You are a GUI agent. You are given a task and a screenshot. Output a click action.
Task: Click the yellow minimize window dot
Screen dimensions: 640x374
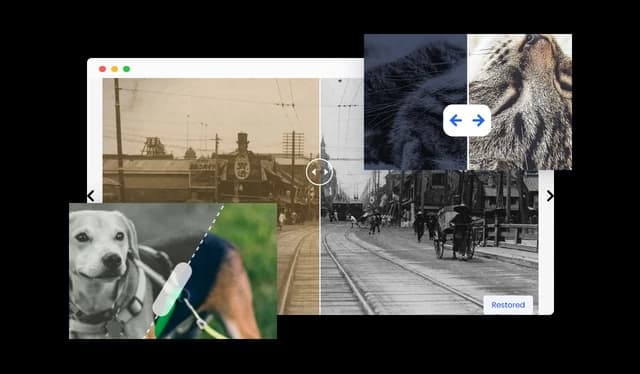coord(115,69)
